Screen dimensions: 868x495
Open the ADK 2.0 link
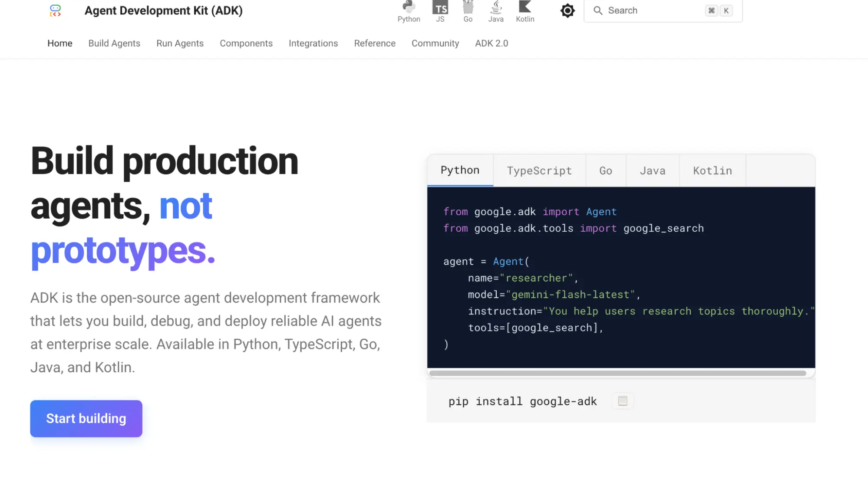(x=492, y=43)
